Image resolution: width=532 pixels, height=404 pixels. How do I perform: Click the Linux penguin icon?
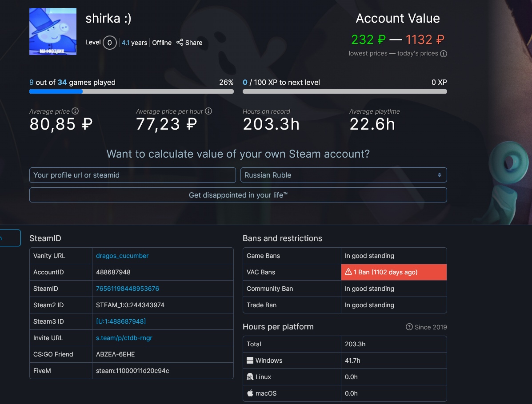coord(250,376)
